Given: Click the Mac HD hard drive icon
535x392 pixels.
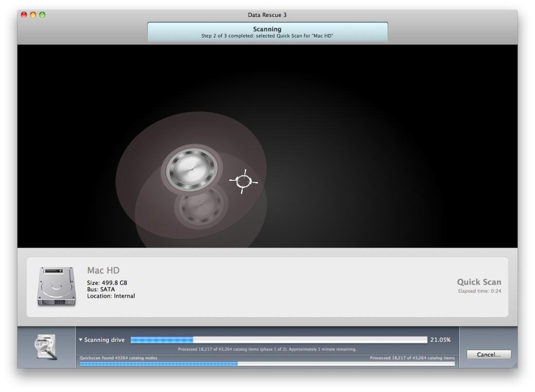Looking at the screenshot, I should click(x=56, y=286).
